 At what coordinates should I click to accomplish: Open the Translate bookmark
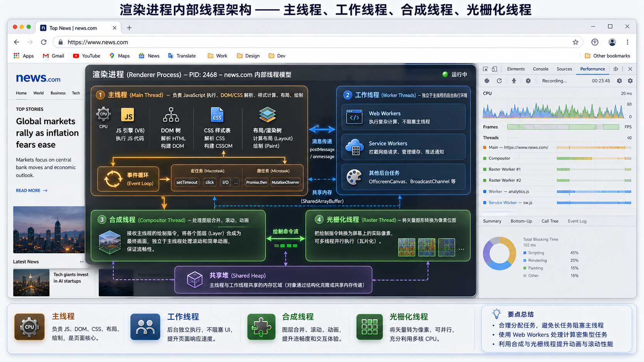pyautogui.click(x=182, y=56)
